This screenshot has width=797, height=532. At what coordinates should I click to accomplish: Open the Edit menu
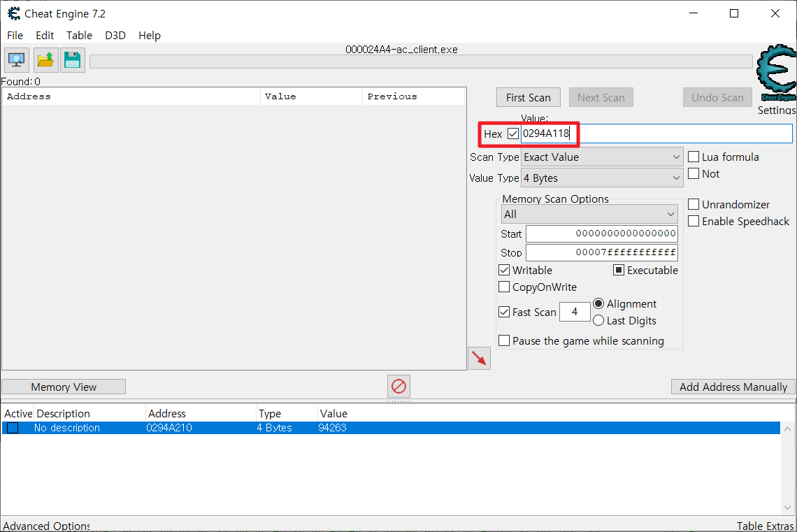45,35
